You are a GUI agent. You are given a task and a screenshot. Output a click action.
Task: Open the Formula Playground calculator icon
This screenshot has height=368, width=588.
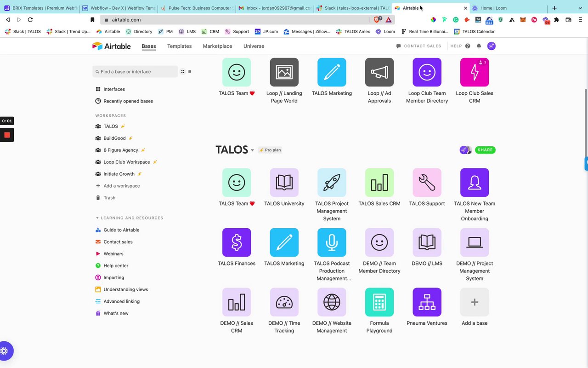[x=379, y=302]
